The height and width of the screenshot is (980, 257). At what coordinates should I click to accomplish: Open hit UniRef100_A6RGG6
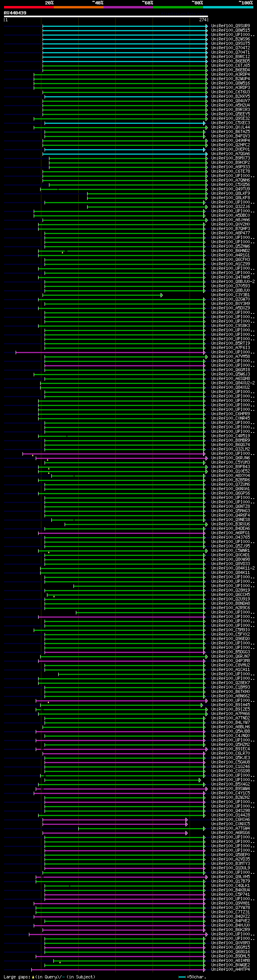point(230,833)
